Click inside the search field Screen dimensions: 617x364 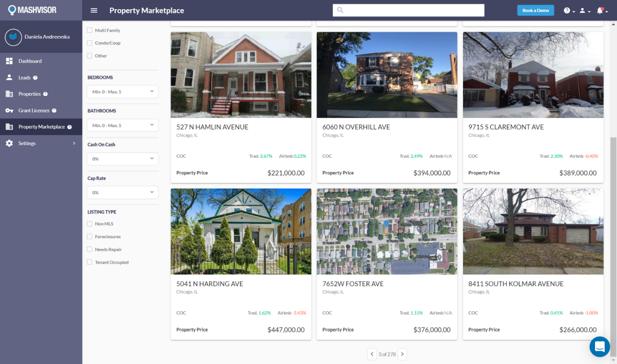(x=408, y=10)
